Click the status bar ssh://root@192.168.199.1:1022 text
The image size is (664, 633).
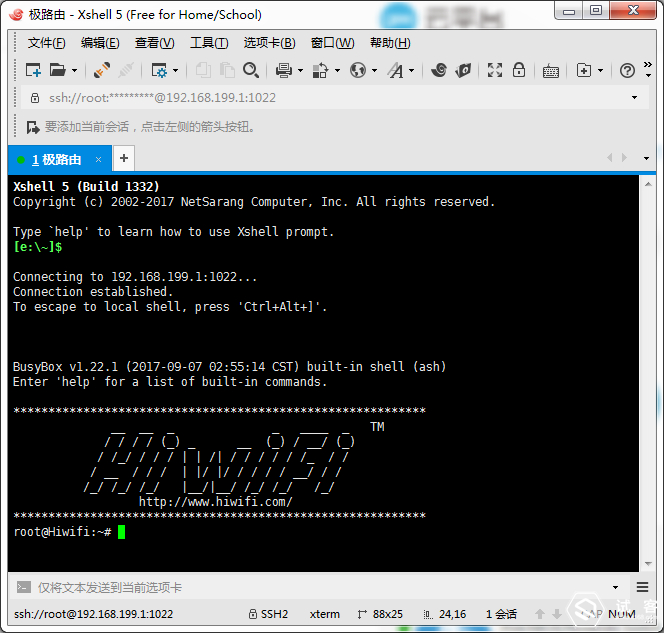tap(94, 614)
